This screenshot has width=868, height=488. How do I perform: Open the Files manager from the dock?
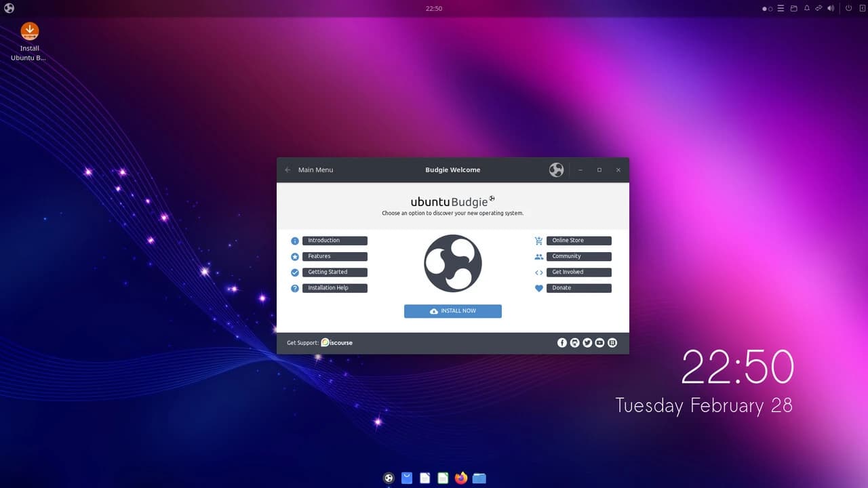pos(479,478)
